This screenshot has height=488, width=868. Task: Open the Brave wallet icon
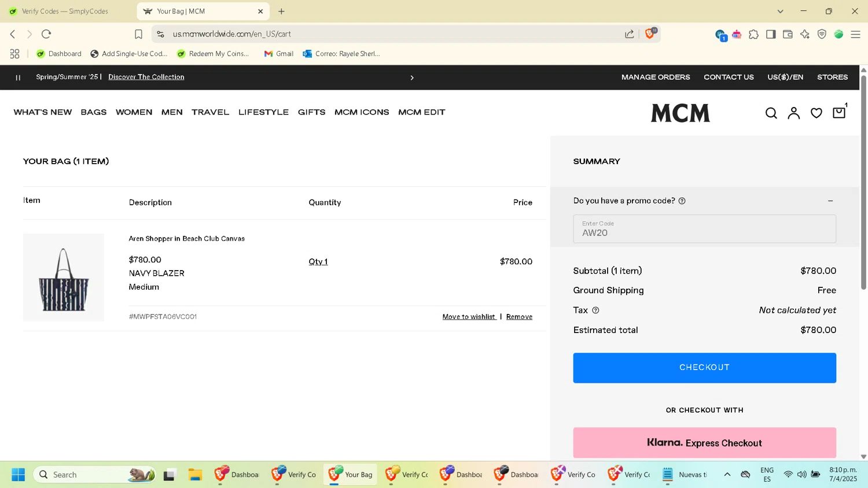pos(788,35)
